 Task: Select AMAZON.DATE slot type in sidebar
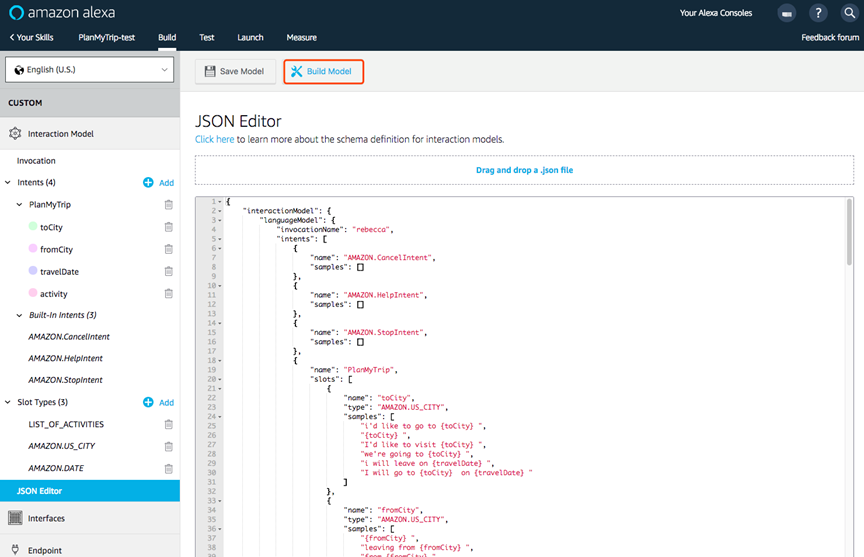[56, 468]
